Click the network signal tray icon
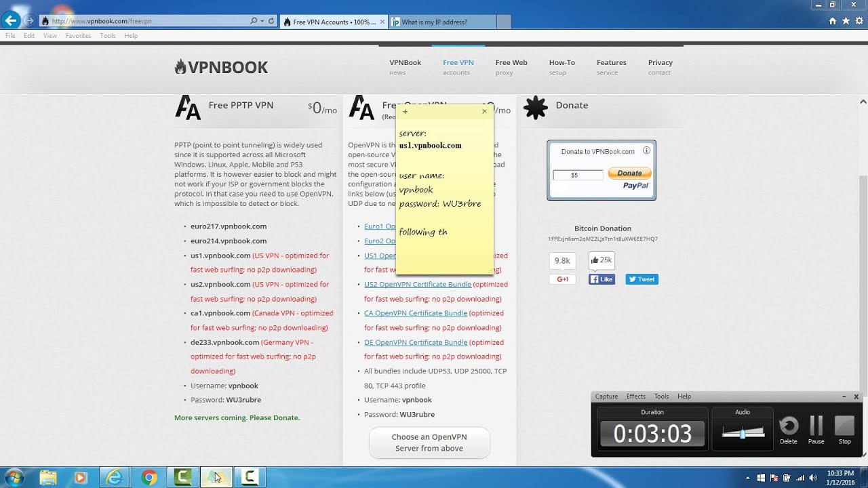This screenshot has height=488, width=868. coord(800,478)
